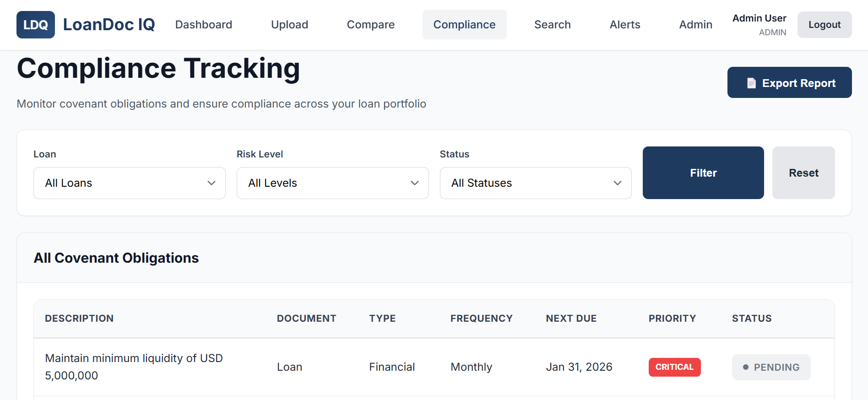Click the CRITICAL priority badge
Screen dimensions: 868x400
674,367
